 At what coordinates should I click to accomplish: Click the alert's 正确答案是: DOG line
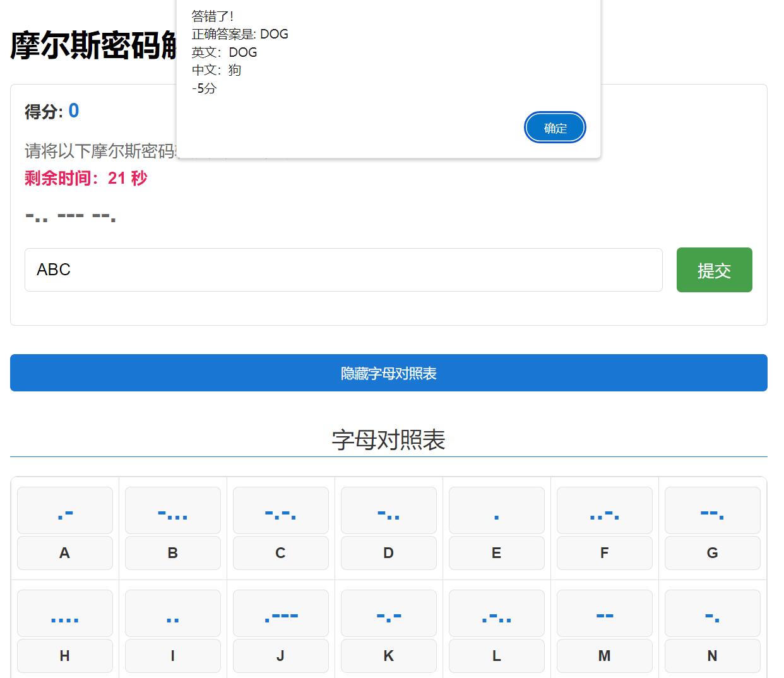click(240, 34)
